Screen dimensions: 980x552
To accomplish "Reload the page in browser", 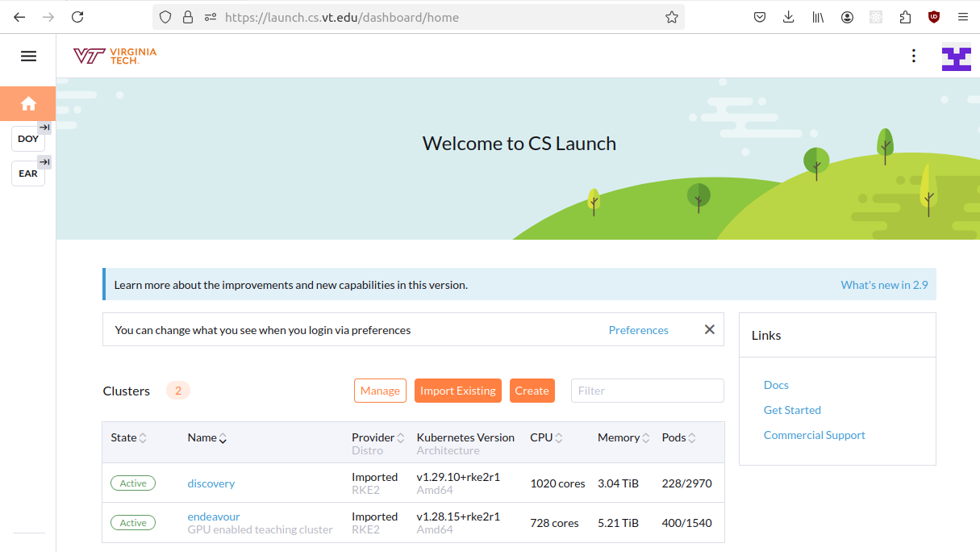I will [77, 17].
